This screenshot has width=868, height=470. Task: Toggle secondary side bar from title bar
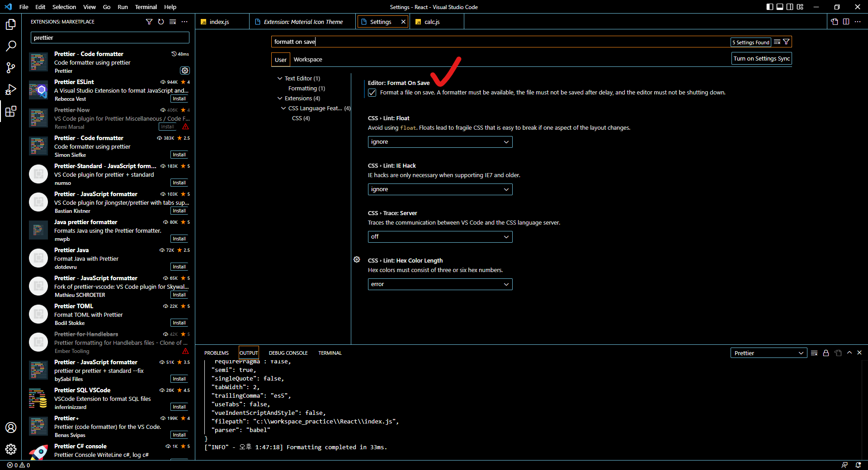pos(790,7)
